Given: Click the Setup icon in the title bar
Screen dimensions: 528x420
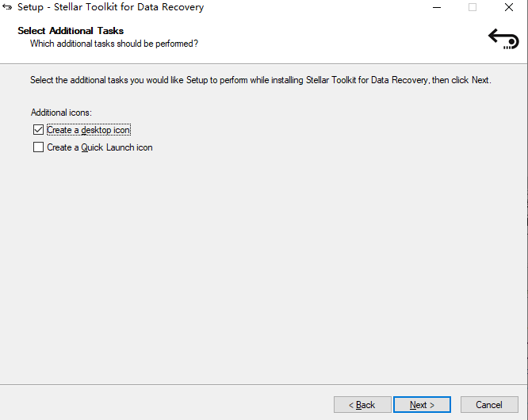Looking at the screenshot, I should [8, 7].
